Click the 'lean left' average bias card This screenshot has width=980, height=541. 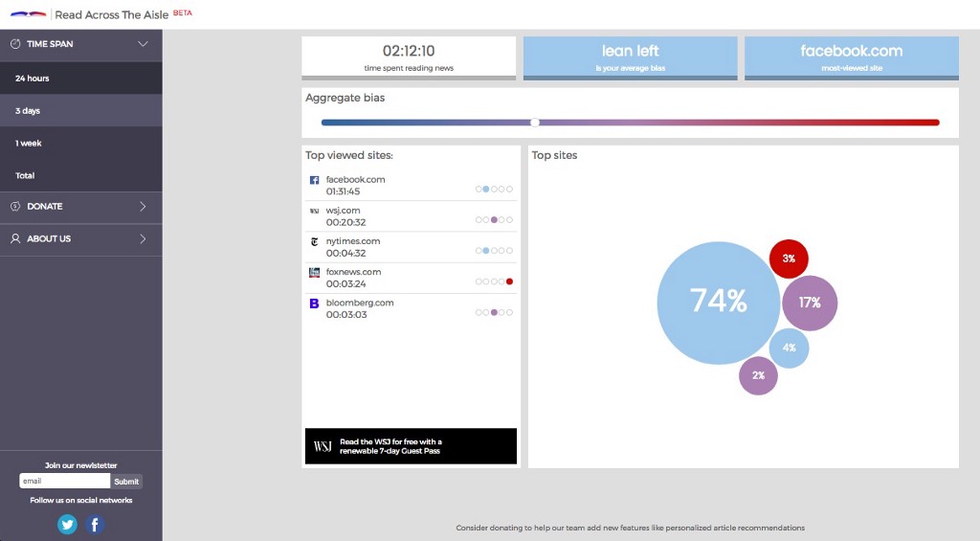click(630, 58)
